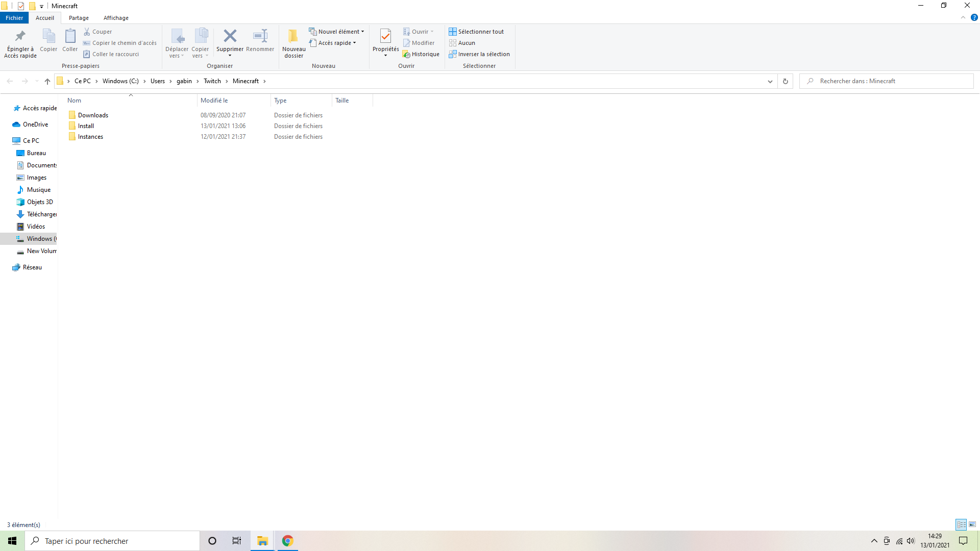This screenshot has height=551, width=980.
Task: Open recent locations dropdown arrow
Action: point(37,81)
